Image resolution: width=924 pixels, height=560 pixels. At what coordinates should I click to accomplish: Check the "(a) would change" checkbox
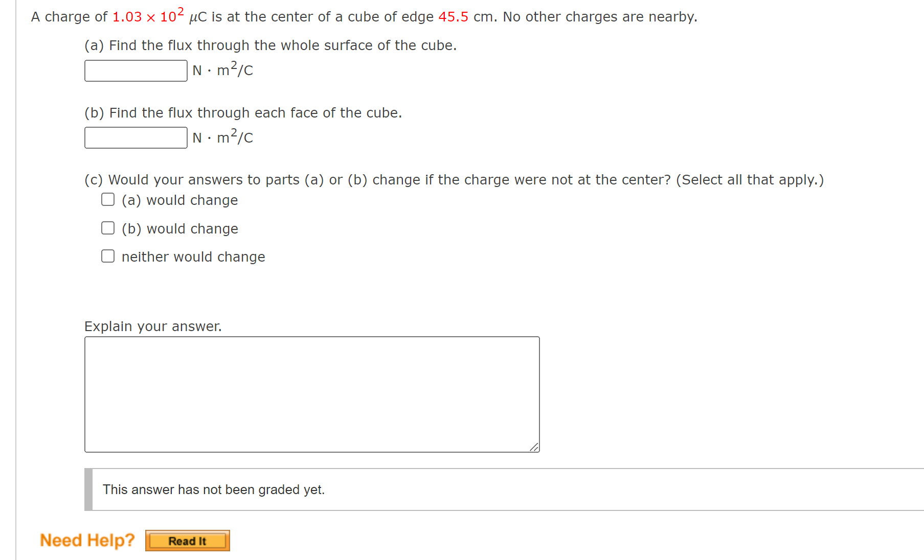pos(107,199)
